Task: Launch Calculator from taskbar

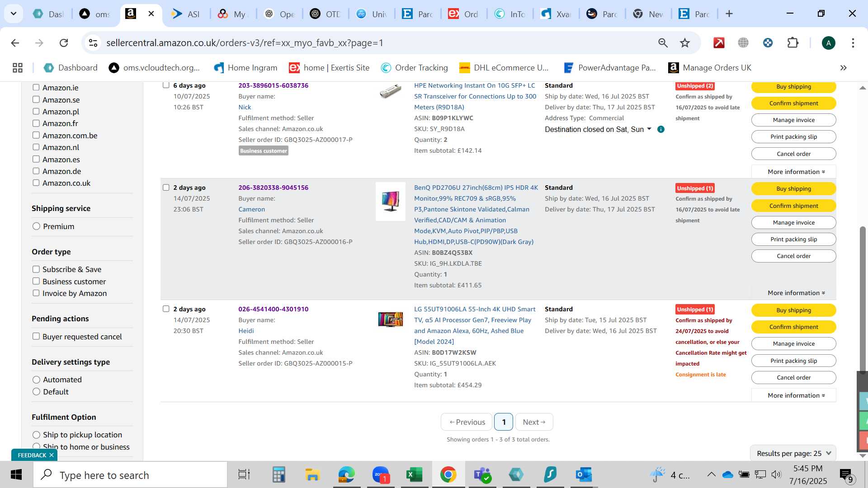Action: 278,475
